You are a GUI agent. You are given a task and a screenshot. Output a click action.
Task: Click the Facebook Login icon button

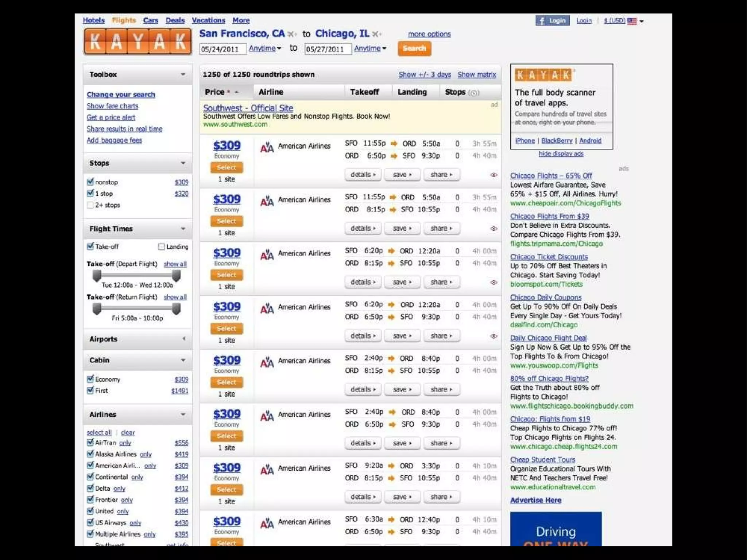click(x=552, y=21)
